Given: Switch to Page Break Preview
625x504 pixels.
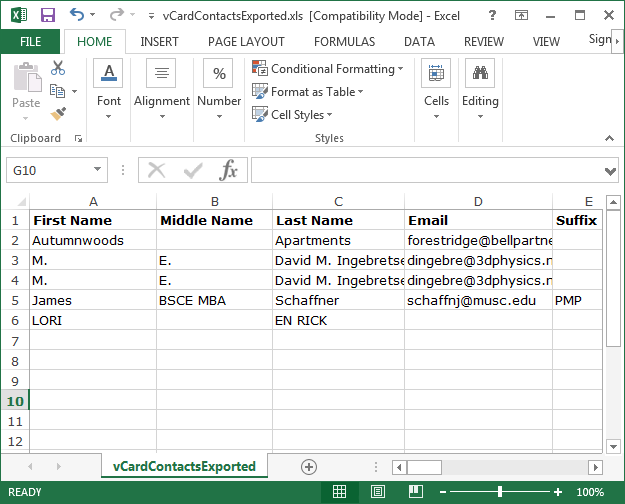Looking at the screenshot, I should point(415,492).
